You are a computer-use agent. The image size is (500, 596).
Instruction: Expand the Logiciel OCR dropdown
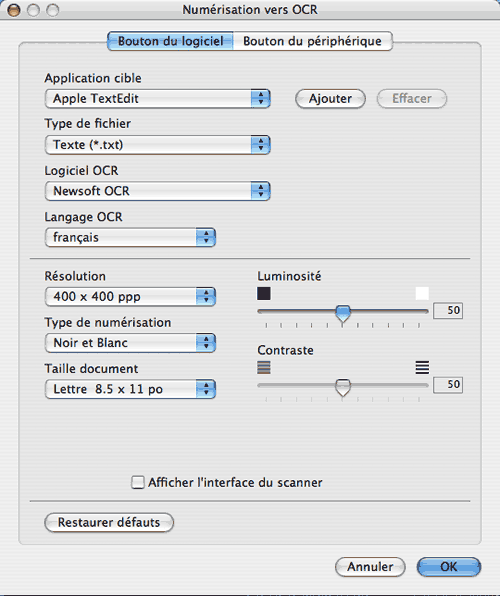click(157, 191)
